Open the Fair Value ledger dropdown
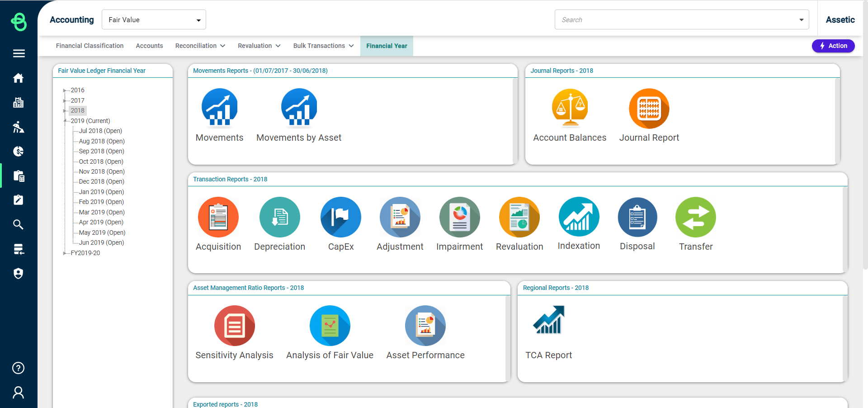 coord(154,20)
